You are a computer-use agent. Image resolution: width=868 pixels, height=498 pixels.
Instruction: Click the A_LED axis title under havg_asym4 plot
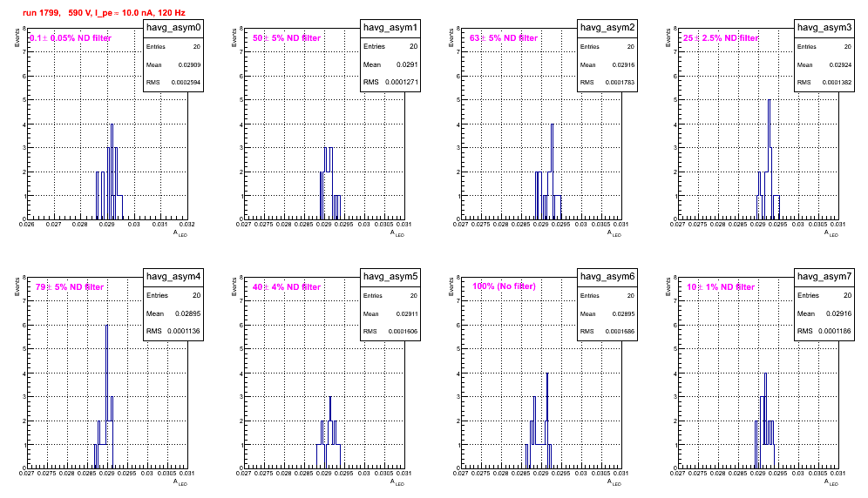pos(180,482)
